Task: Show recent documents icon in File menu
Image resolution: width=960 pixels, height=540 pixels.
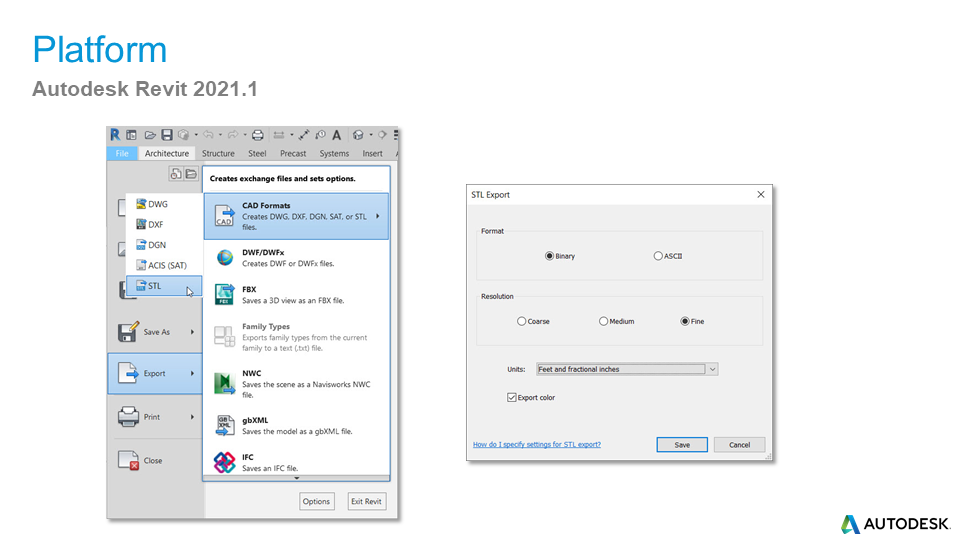Action: 176,174
